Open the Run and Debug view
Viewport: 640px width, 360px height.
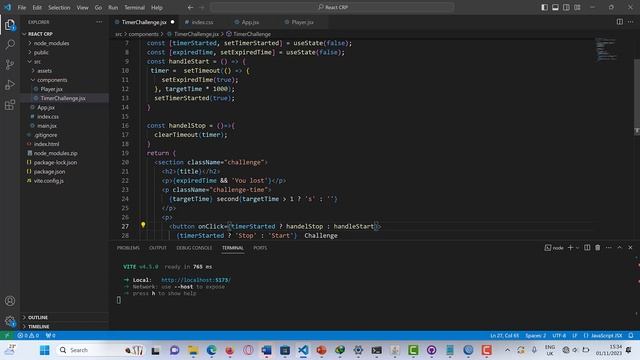click(x=10, y=85)
